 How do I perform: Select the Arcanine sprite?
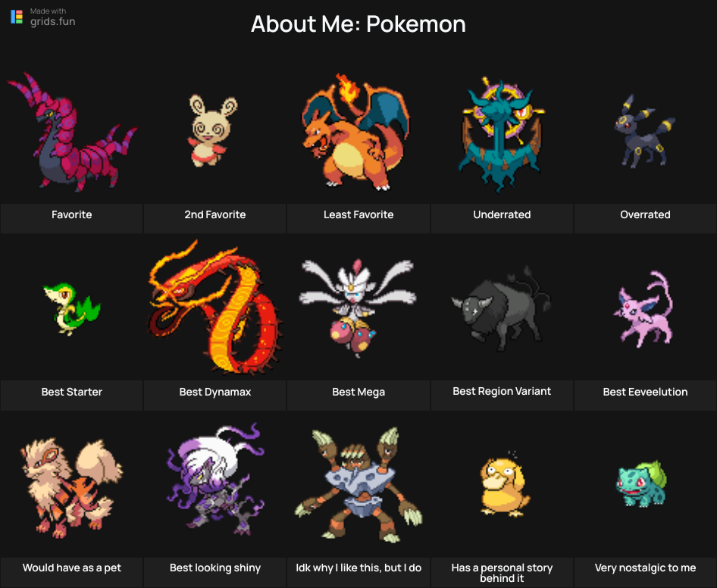72,487
